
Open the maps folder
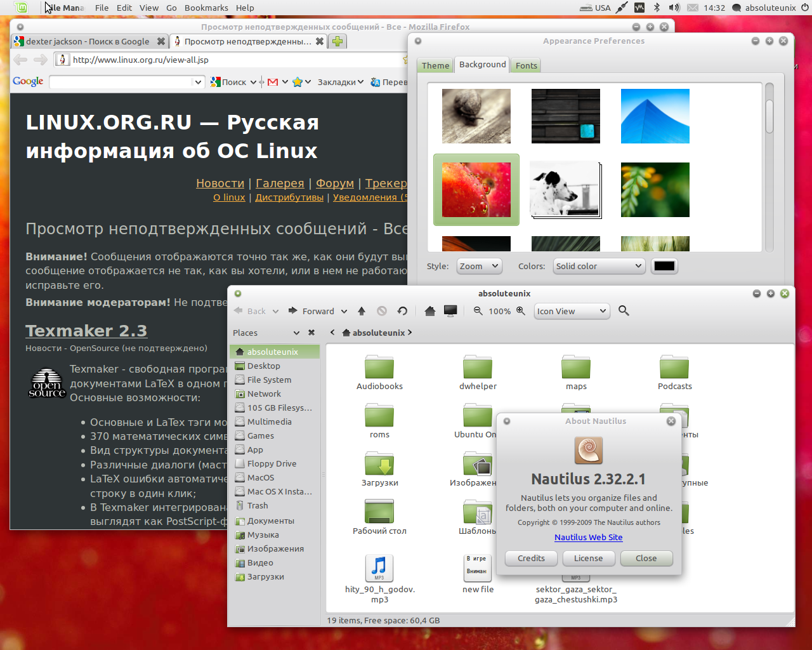[x=576, y=372]
